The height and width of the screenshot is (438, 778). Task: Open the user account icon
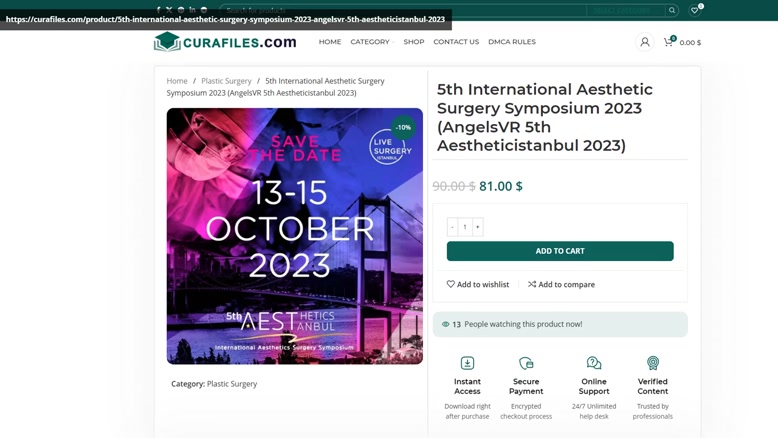pos(645,42)
